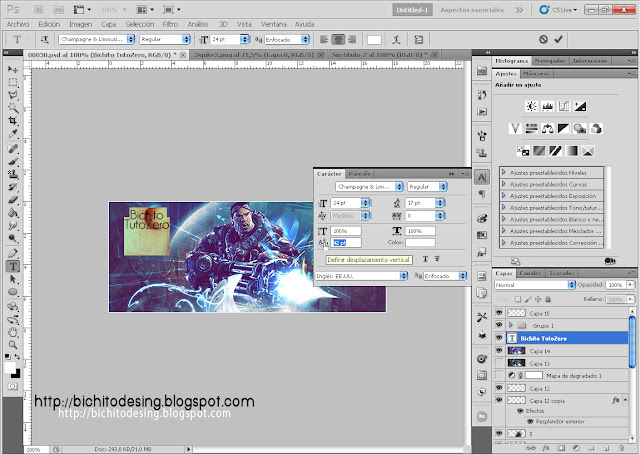Add a Vibrance adjustment
The image size is (640, 454).
(x=515, y=129)
